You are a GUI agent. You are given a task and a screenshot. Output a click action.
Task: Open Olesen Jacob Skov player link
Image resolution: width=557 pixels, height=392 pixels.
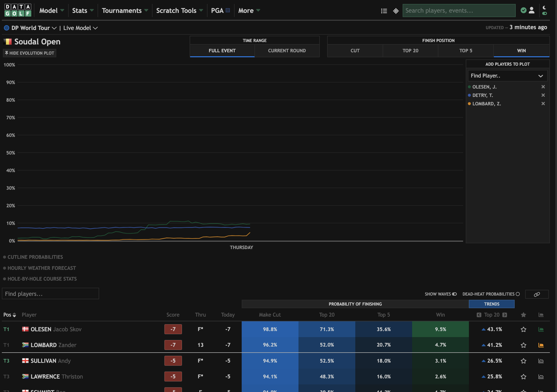click(56, 329)
